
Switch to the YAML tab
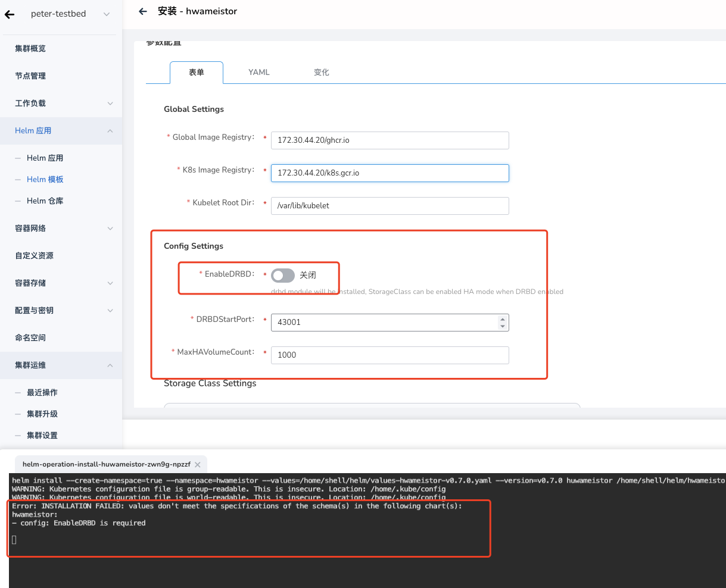(x=258, y=72)
